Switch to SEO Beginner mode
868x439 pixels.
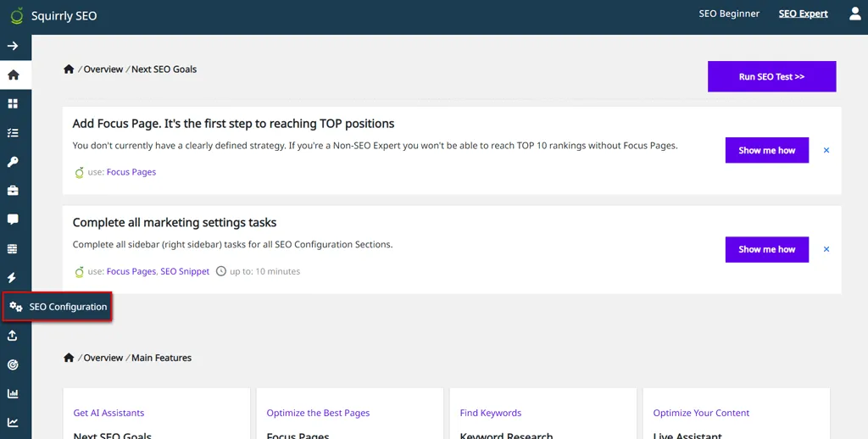729,14
